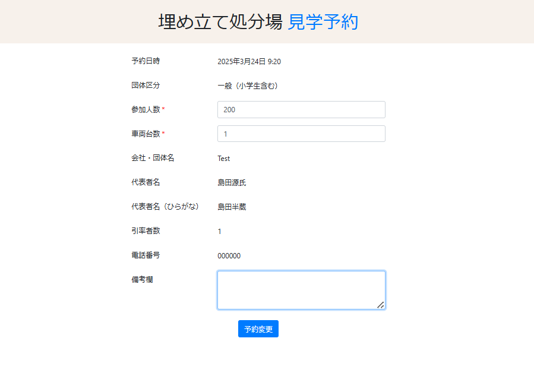Focus the 車両台数 input field
Image resolution: width=534 pixels, height=392 pixels.
click(x=301, y=134)
